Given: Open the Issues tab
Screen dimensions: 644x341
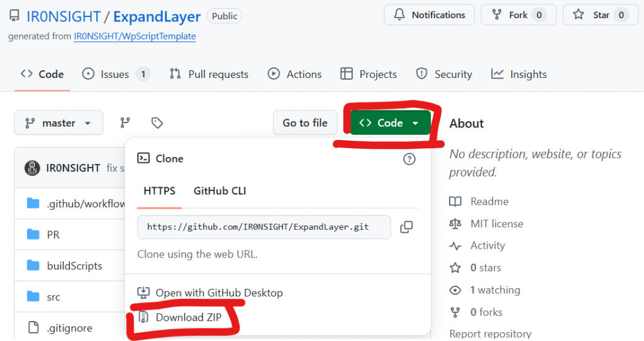Looking at the screenshot, I should coord(116,74).
